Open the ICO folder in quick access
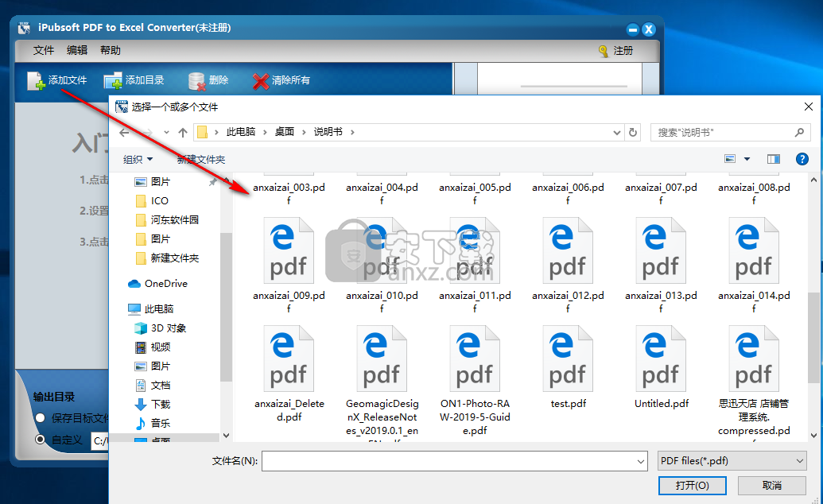This screenshot has width=823, height=504. tap(152, 201)
